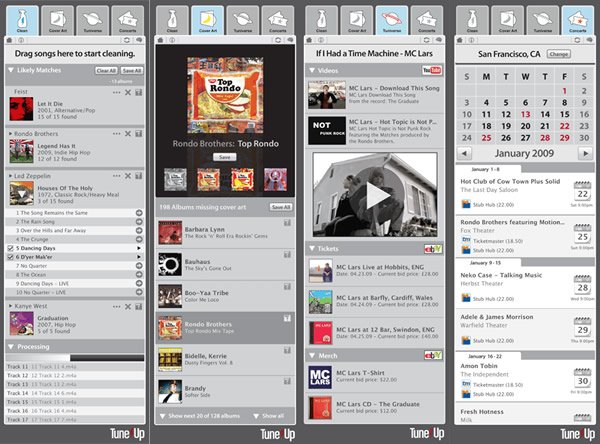Collapse the Likely Matches section
Screen dimensions: 600x444
11,70
